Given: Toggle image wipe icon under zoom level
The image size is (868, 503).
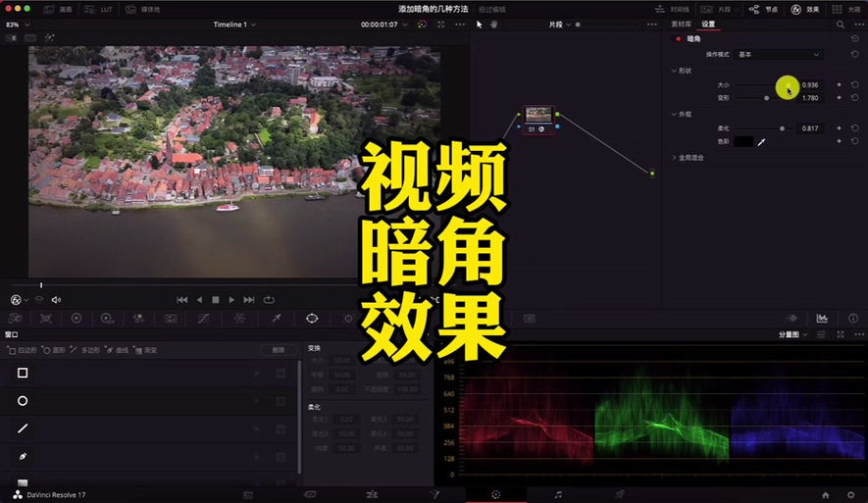Looking at the screenshot, I should point(11,38).
